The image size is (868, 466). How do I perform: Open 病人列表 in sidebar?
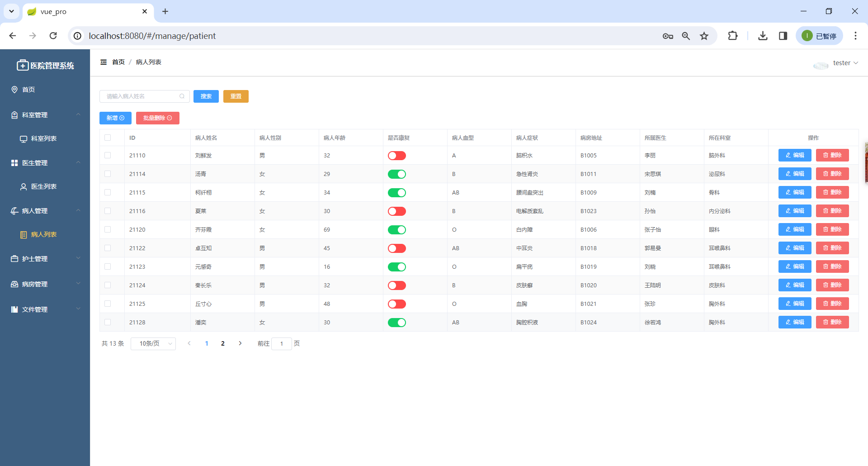point(45,235)
